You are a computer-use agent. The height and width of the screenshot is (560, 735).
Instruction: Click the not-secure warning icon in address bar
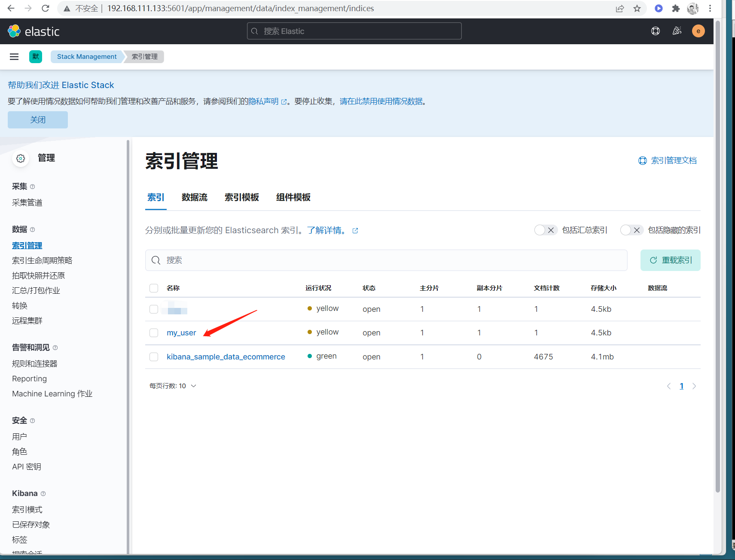coord(67,9)
